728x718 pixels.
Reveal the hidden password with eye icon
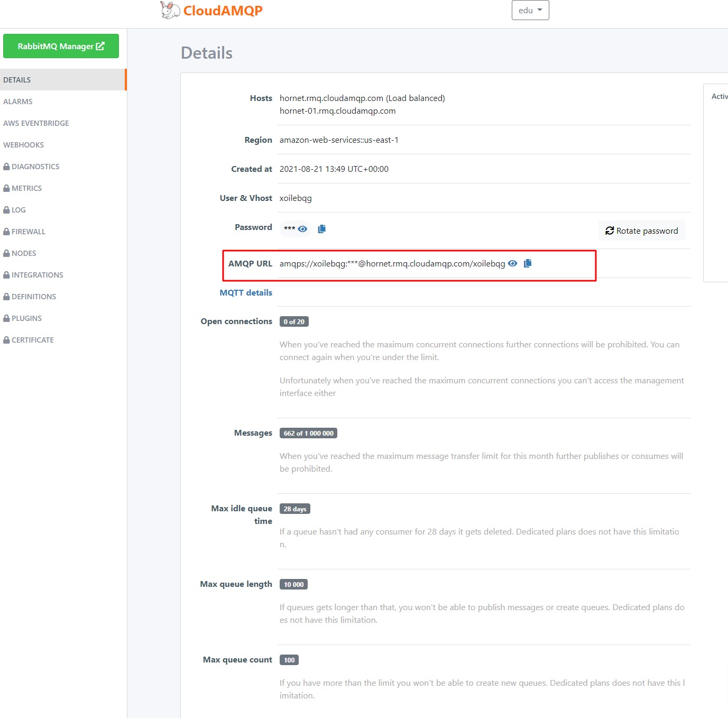pos(302,229)
